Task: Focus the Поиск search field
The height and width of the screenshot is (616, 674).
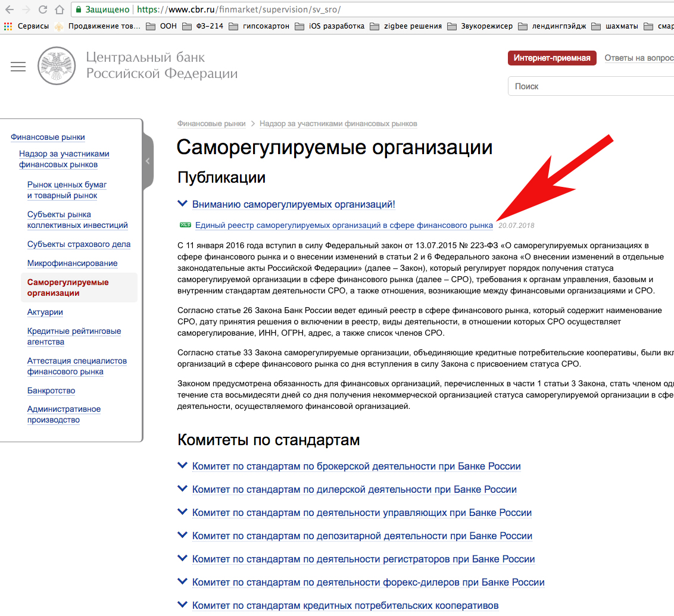Action: [591, 86]
